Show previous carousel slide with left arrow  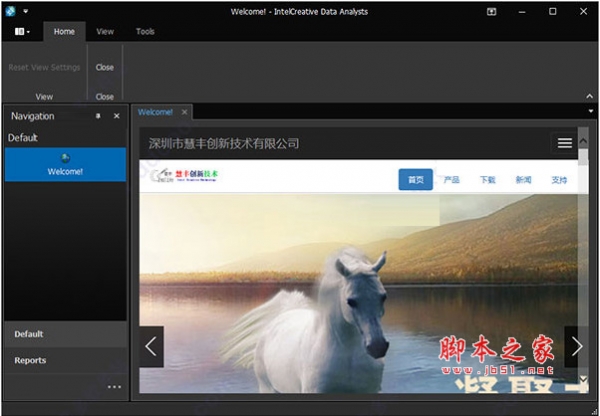151,346
